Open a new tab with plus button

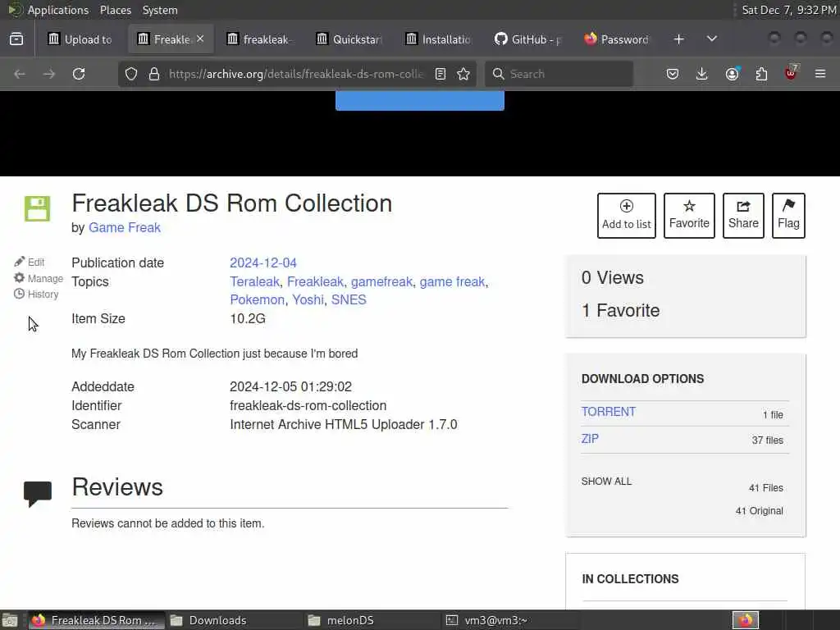[678, 39]
